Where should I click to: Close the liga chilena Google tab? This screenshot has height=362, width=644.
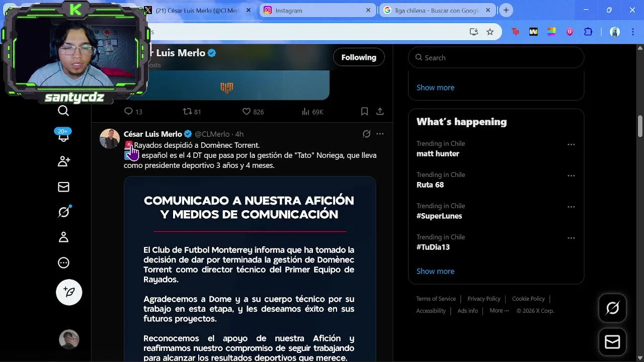coord(488,10)
